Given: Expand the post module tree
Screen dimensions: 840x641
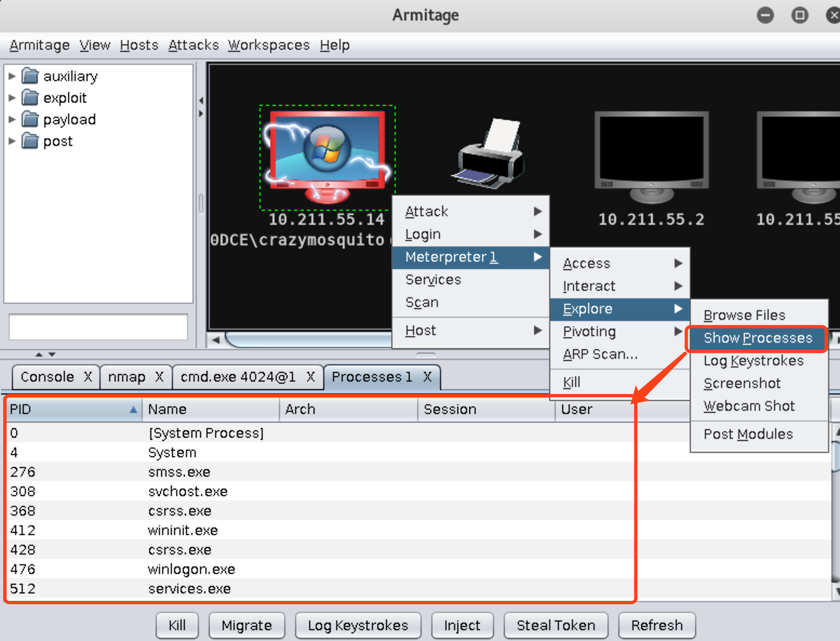Looking at the screenshot, I should [x=12, y=141].
